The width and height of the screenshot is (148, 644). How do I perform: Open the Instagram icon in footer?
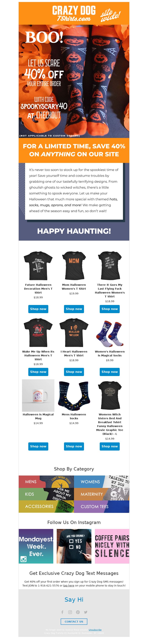coord(70,612)
